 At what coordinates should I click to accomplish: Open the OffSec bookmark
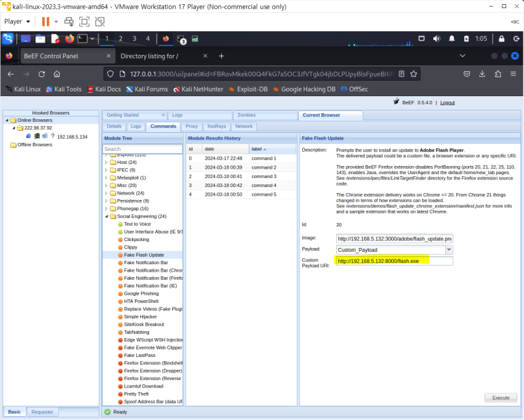coord(355,89)
